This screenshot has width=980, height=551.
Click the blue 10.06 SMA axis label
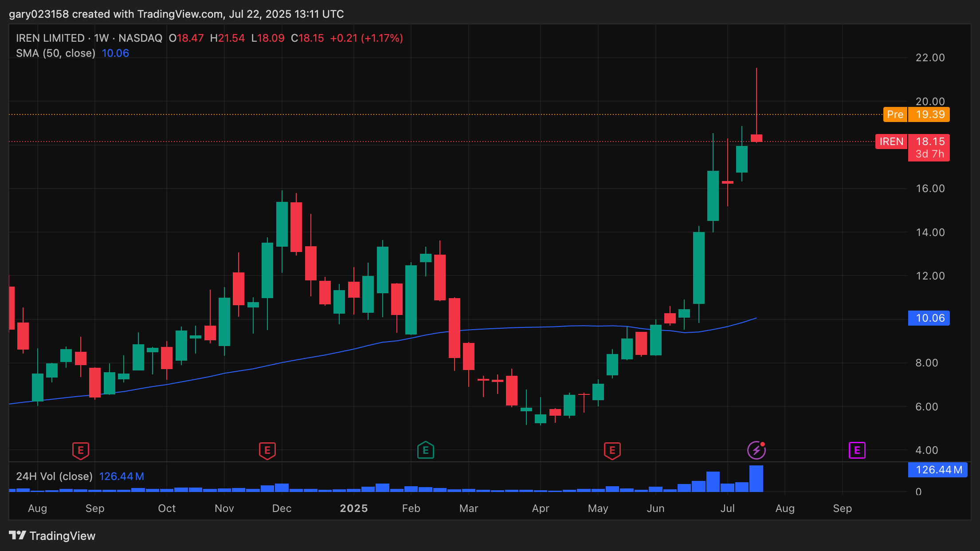(929, 318)
